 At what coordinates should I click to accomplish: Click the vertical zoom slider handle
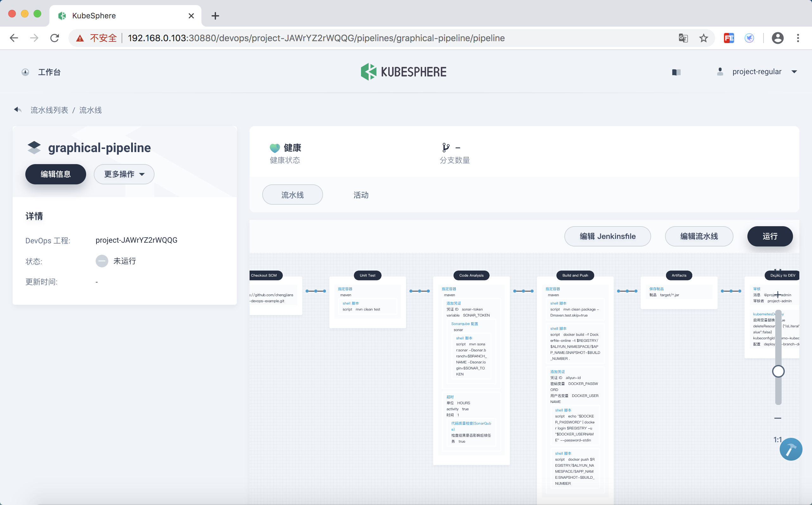click(778, 371)
